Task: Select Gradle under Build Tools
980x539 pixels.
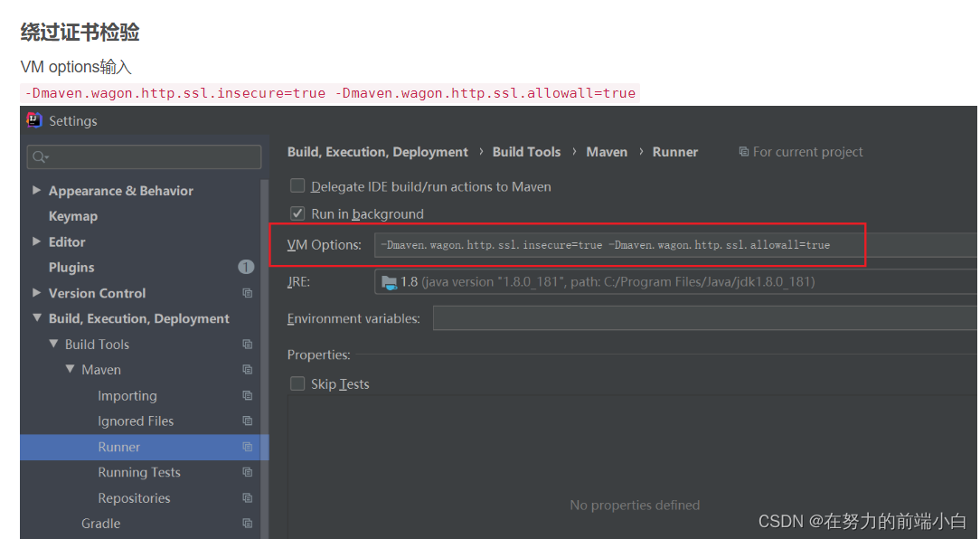Action: [100, 524]
